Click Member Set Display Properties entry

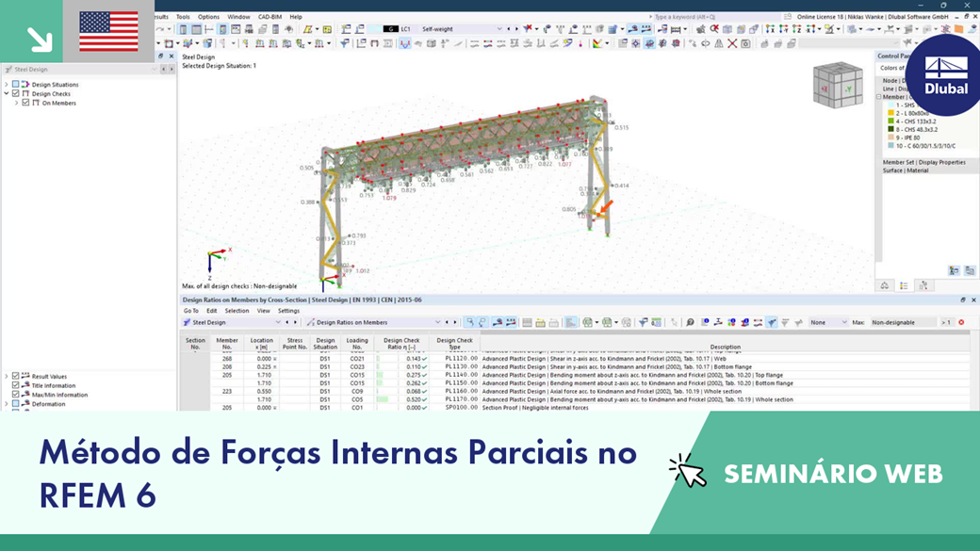(x=923, y=162)
